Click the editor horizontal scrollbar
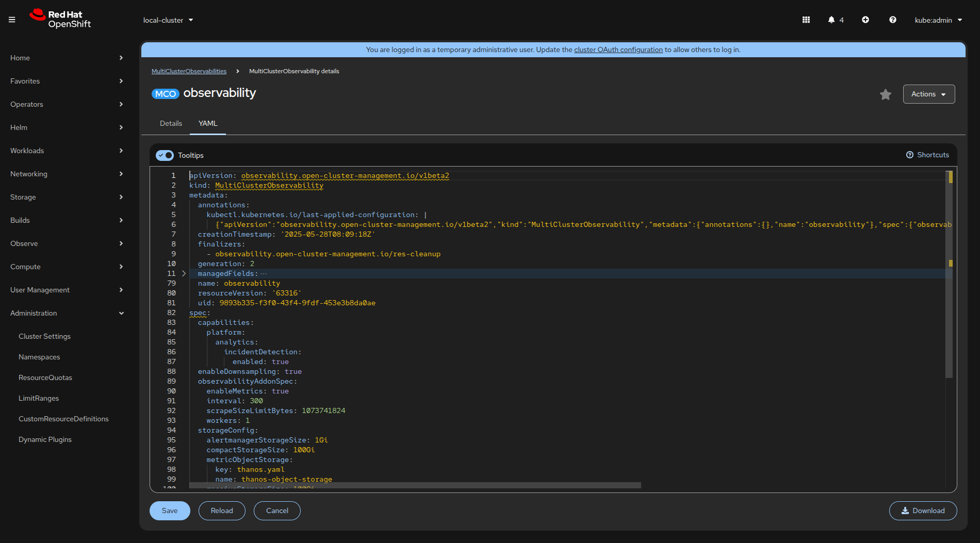Viewport: 980px width, 543px height. (x=415, y=485)
